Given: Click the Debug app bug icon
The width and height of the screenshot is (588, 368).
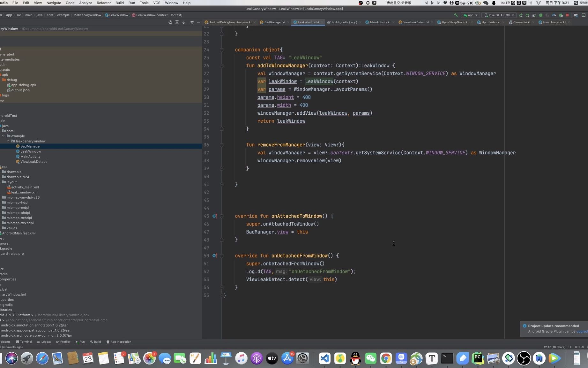Looking at the screenshot, I should [540, 15].
